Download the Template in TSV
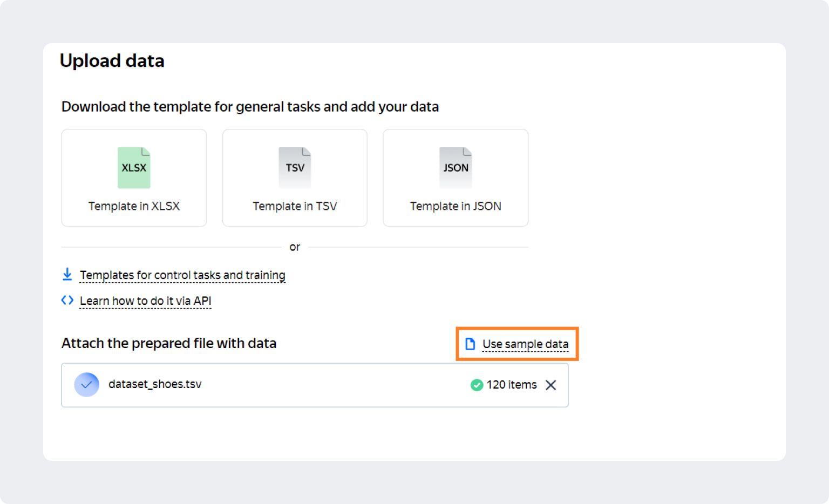The height and width of the screenshot is (504, 829). coord(295,178)
